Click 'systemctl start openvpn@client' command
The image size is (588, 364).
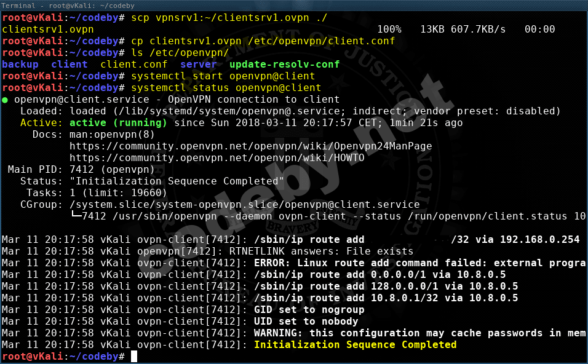223,76
